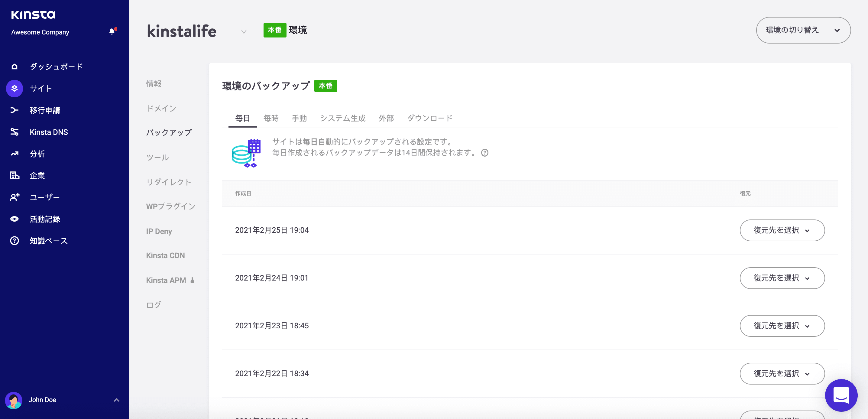Viewport: 868px width, 419px height.
Task: Open the ダッシュボード sidebar icon
Action: pyautogui.click(x=14, y=67)
